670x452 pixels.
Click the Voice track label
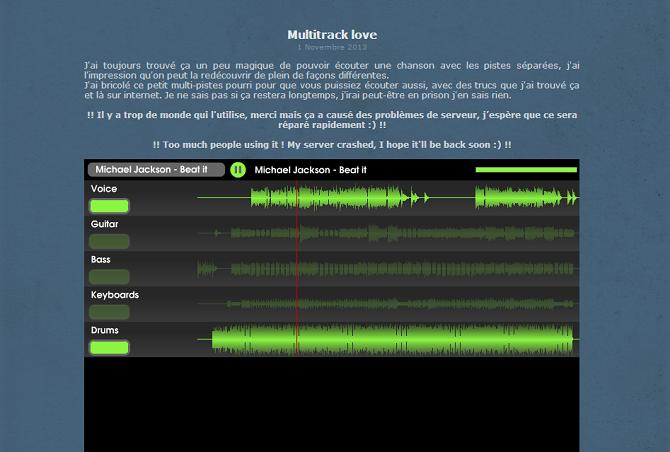[x=104, y=189]
